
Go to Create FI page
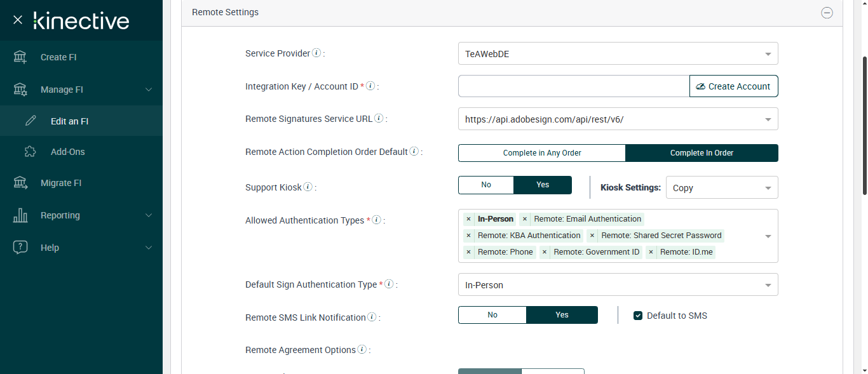[58, 57]
